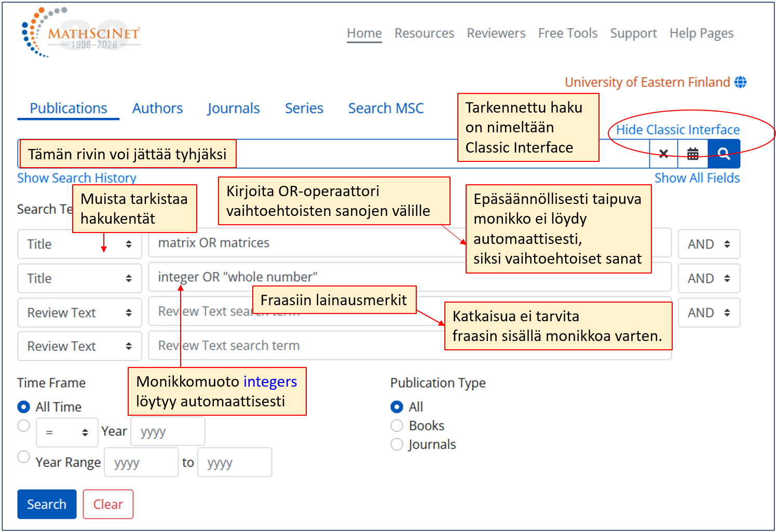Open the first Title field dropdown
The image size is (776, 532).
click(79, 244)
